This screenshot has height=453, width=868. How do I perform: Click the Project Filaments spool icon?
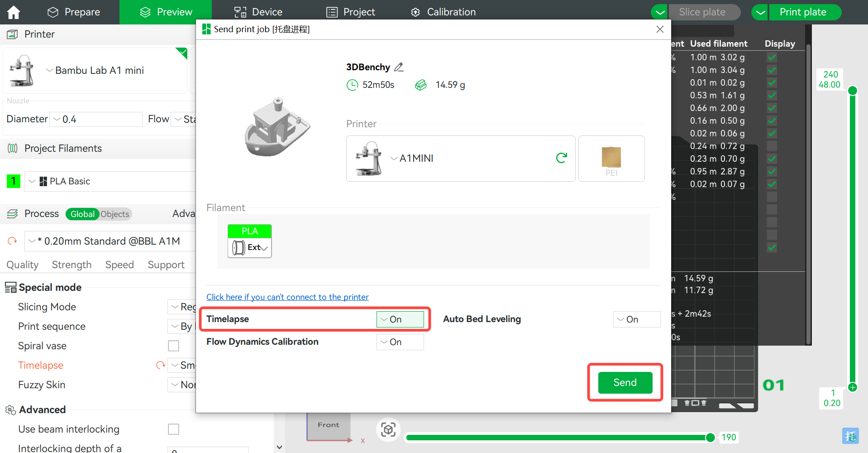(13, 148)
